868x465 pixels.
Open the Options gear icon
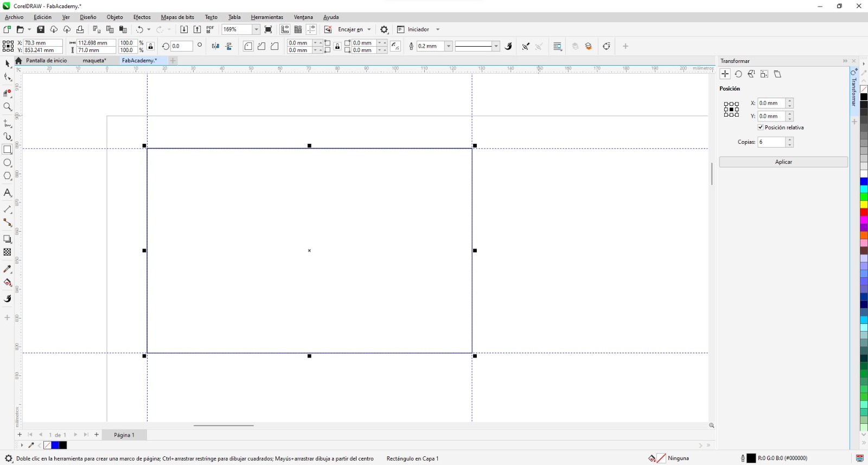point(384,29)
